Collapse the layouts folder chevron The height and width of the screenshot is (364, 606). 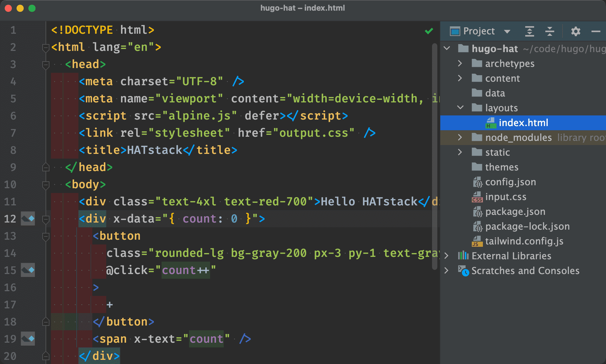460,107
